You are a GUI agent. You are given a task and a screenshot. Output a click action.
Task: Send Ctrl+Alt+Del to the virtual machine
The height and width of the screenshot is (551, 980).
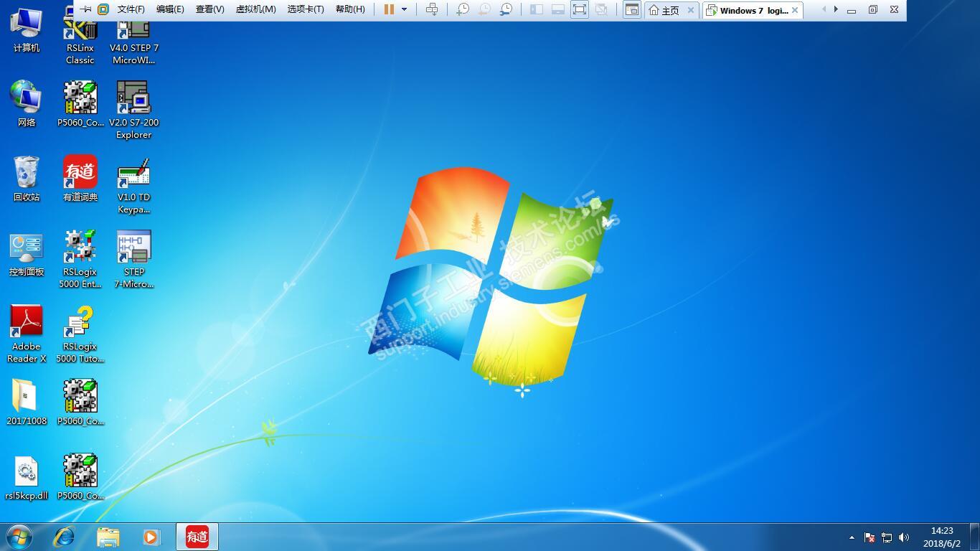pyautogui.click(x=432, y=9)
